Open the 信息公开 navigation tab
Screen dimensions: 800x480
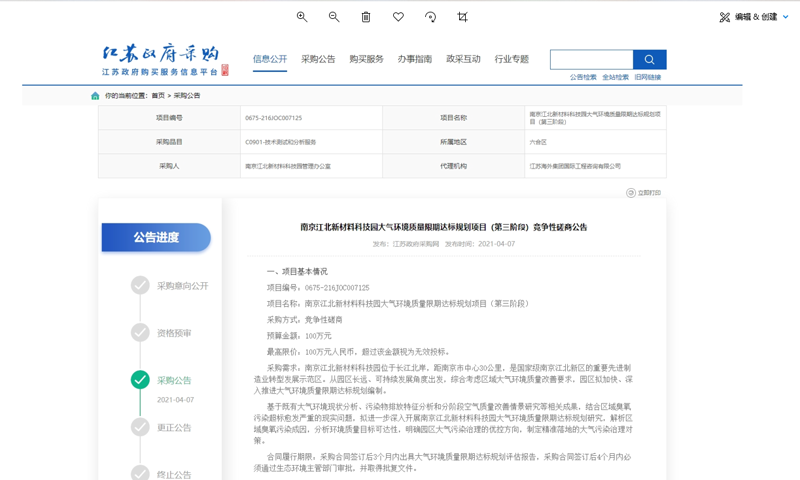point(270,59)
